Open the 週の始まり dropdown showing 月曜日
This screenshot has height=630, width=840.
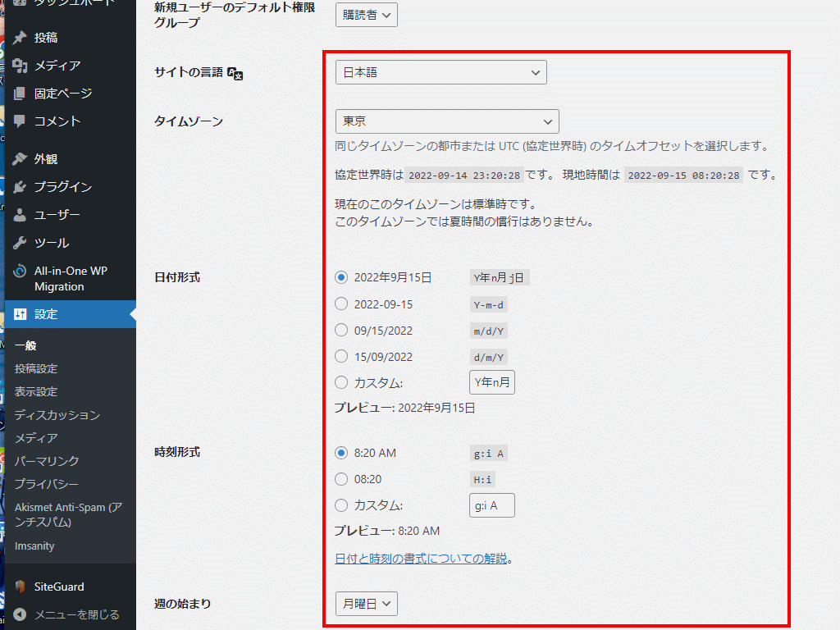pos(366,604)
